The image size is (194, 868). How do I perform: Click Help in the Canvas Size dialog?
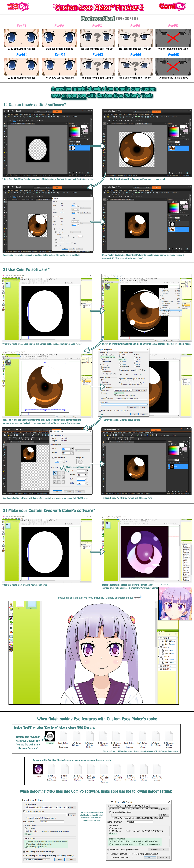pos(80,492)
